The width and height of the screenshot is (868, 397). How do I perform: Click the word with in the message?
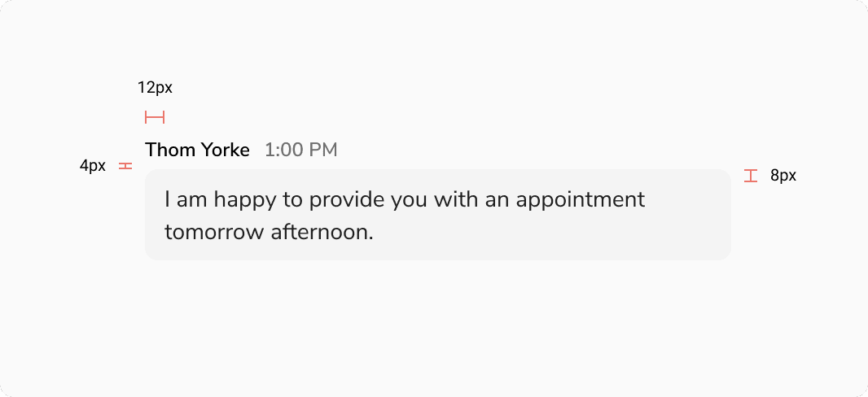(x=456, y=199)
